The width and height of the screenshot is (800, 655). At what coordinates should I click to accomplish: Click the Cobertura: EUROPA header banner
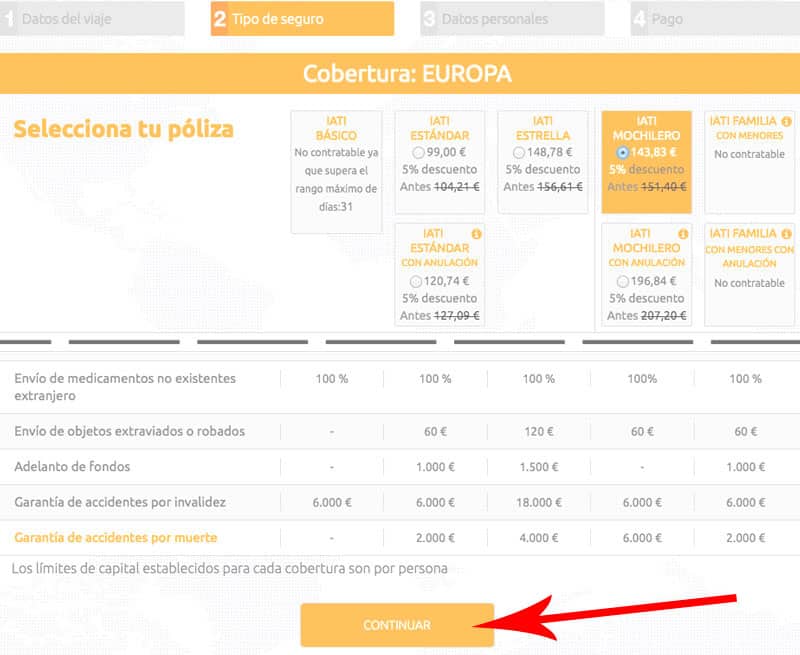[400, 74]
